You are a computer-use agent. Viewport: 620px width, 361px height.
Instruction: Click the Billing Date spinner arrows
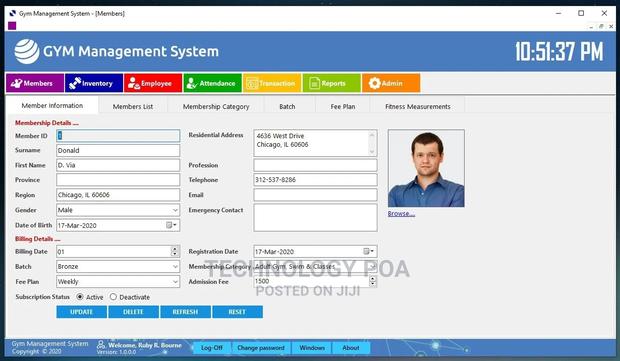pyautogui.click(x=175, y=251)
